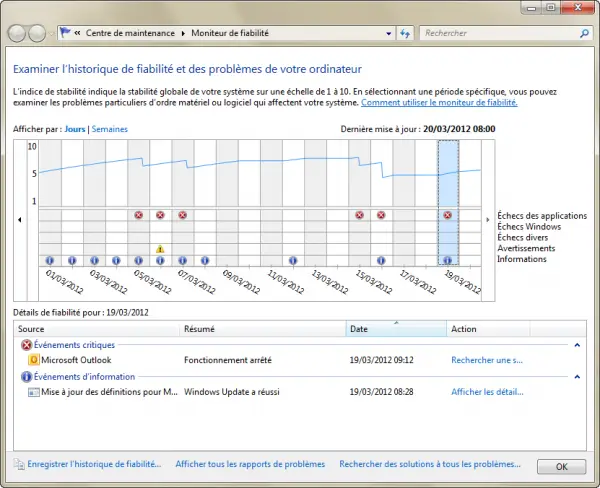600x488 pixels.
Task: Click application failure icon for 05/03/2012
Action: pos(139,215)
